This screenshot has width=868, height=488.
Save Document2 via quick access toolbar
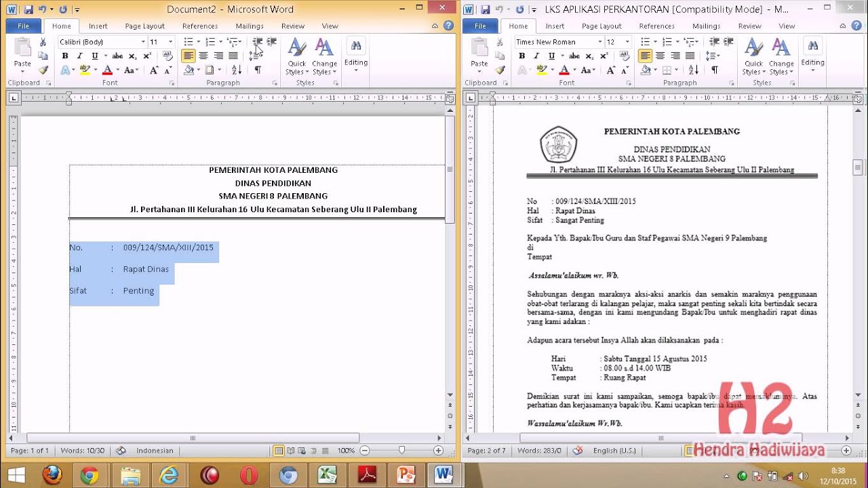click(28, 9)
